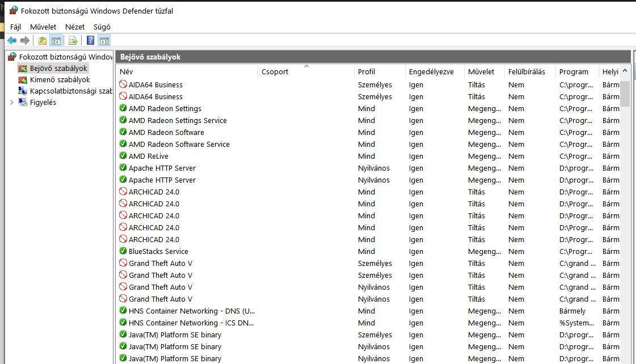Click the Személyes profile cell of the Java rule

pos(375,335)
